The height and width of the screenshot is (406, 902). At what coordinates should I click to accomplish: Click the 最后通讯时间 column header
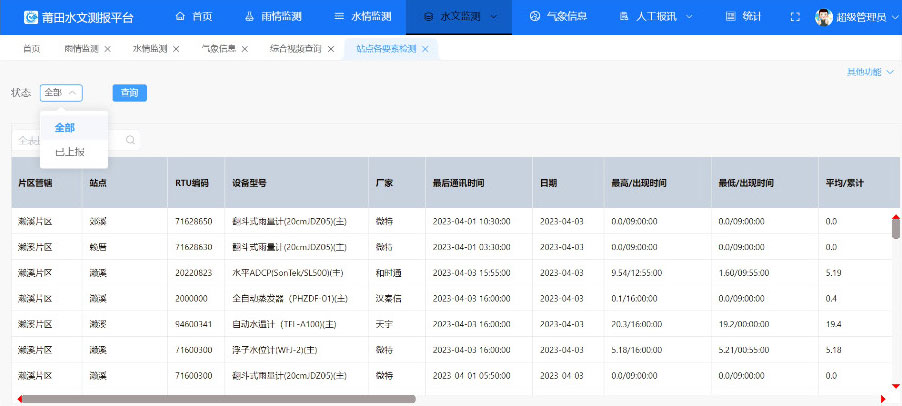479,183
